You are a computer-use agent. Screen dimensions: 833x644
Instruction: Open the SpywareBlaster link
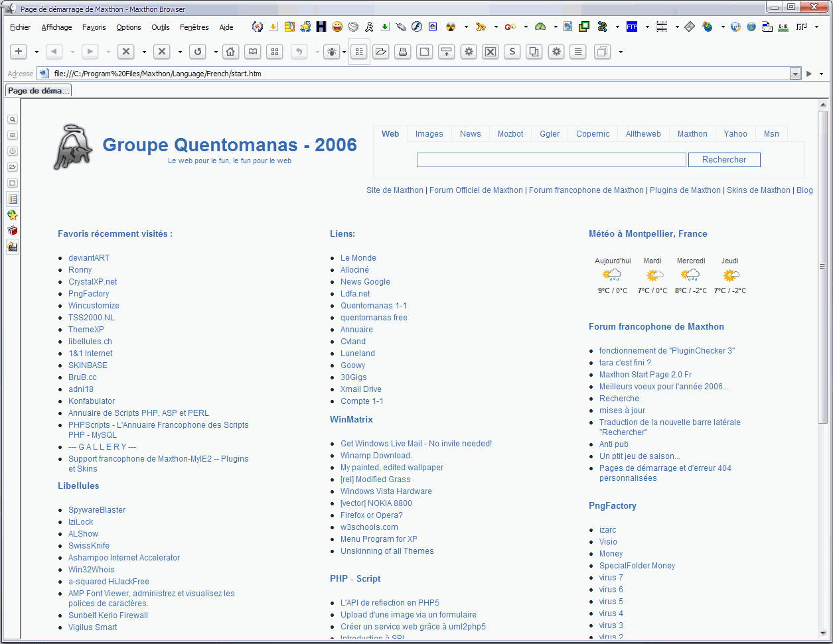coord(97,510)
